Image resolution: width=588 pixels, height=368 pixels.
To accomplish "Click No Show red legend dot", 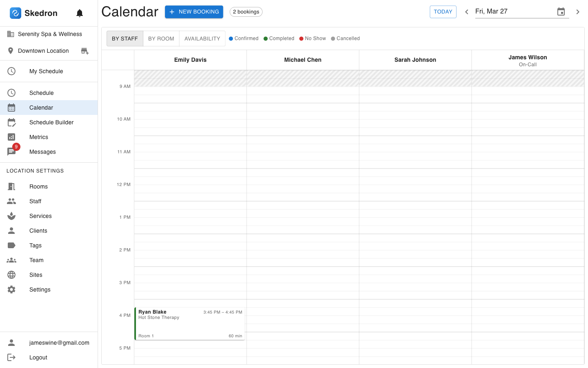I will click(301, 38).
